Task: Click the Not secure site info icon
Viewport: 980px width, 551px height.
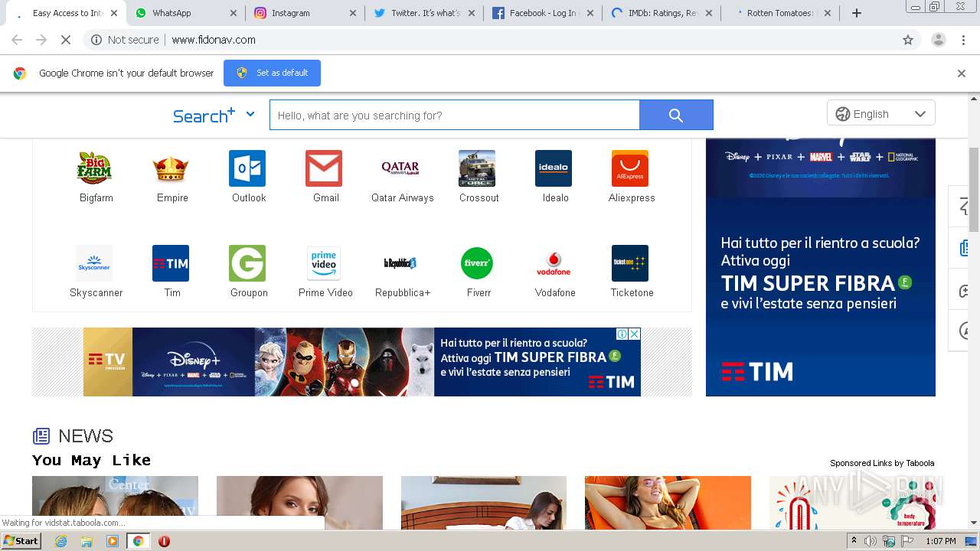Action: [x=96, y=40]
